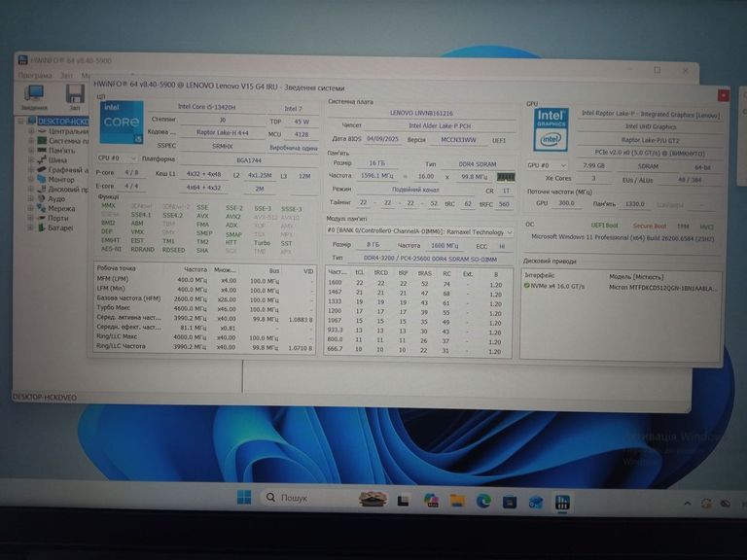Expand the Системна плата tree node
747x560 pixels.
coord(31,141)
